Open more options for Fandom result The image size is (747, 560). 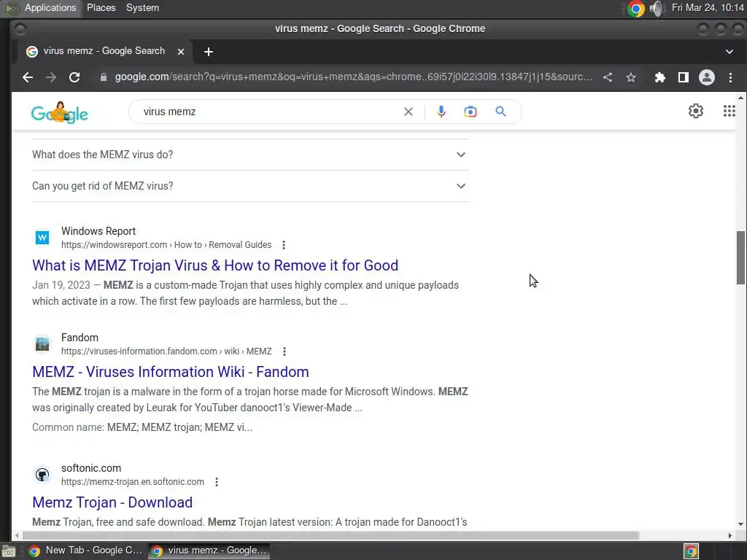pos(284,351)
